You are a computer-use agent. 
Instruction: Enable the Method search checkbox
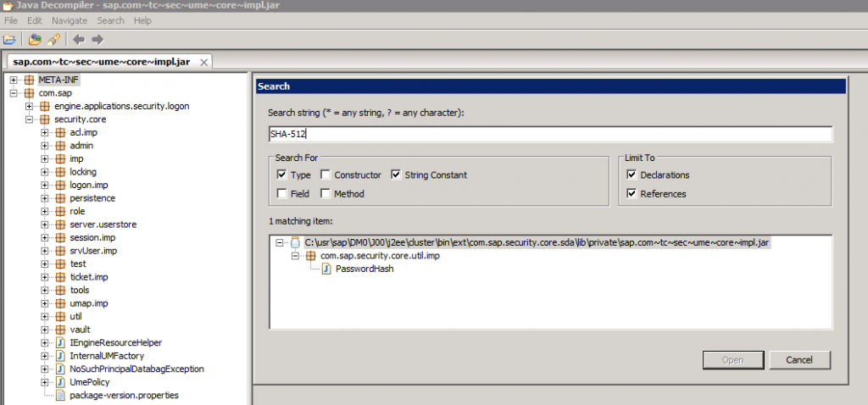(x=325, y=194)
